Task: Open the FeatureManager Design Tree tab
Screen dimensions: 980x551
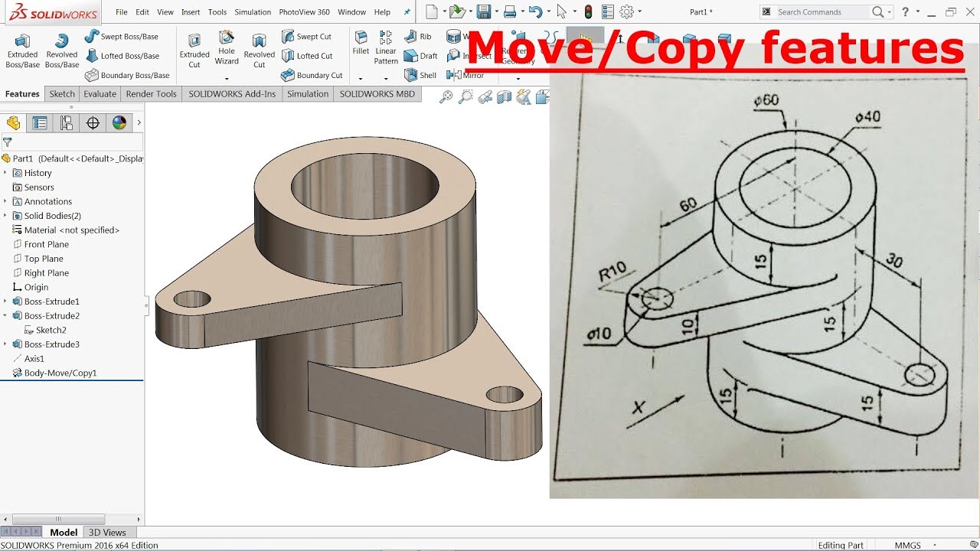Action: tap(14, 123)
